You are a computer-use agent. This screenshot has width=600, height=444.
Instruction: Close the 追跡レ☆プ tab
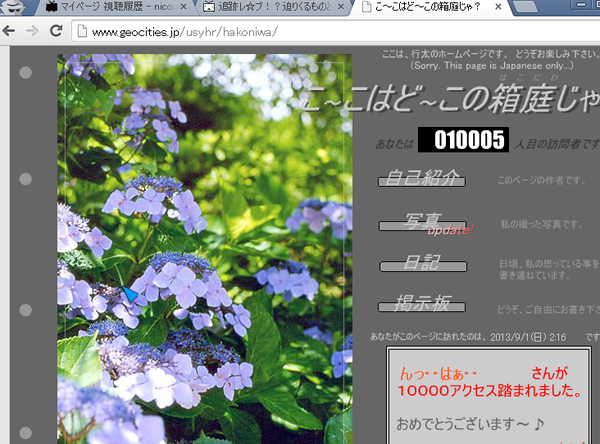pyautogui.click(x=341, y=7)
